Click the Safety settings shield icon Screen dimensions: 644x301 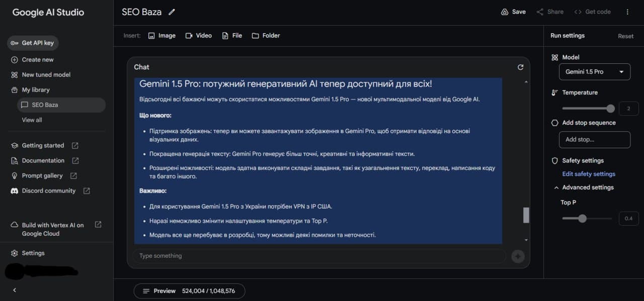tap(555, 161)
